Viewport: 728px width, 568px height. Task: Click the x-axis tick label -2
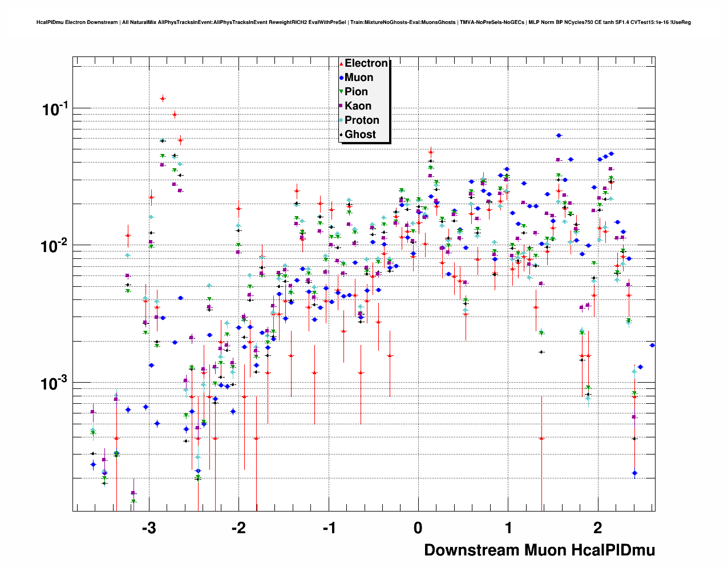(x=238, y=528)
